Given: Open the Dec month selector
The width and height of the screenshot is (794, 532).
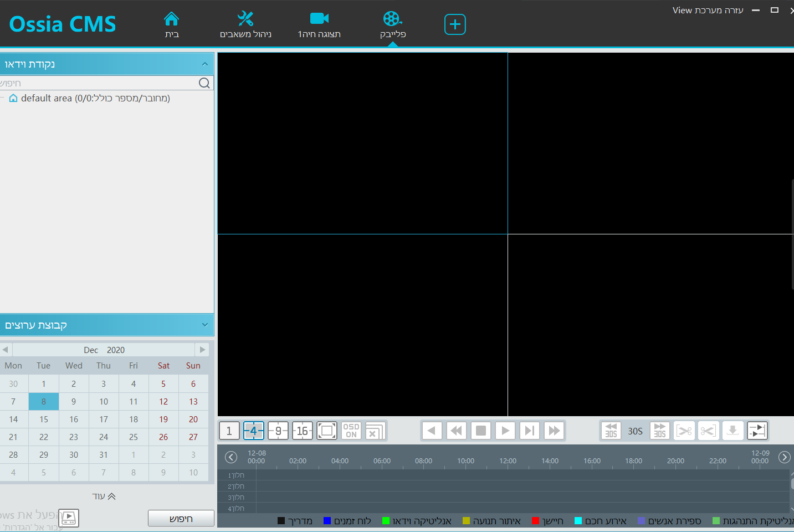Looking at the screenshot, I should pyautogui.click(x=91, y=350).
